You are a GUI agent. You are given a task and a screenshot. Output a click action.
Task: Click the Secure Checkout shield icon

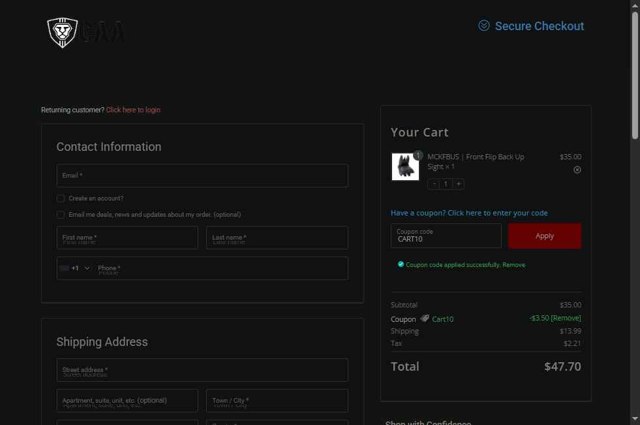tap(484, 26)
